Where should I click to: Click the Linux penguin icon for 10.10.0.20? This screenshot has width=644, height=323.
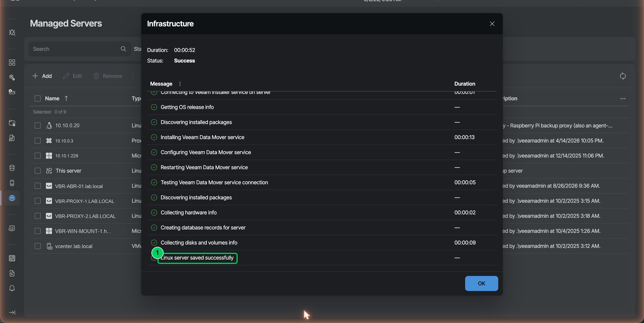click(49, 126)
